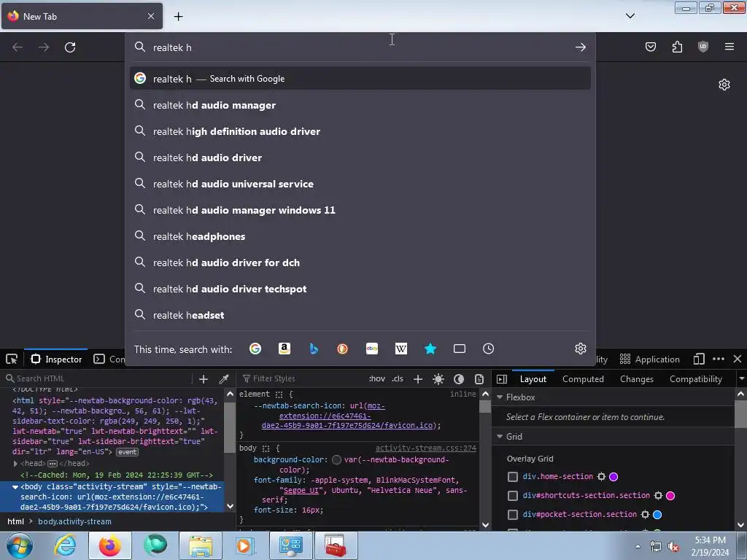Select the Changes sidebar tab
The image size is (747, 560).
[636, 379]
